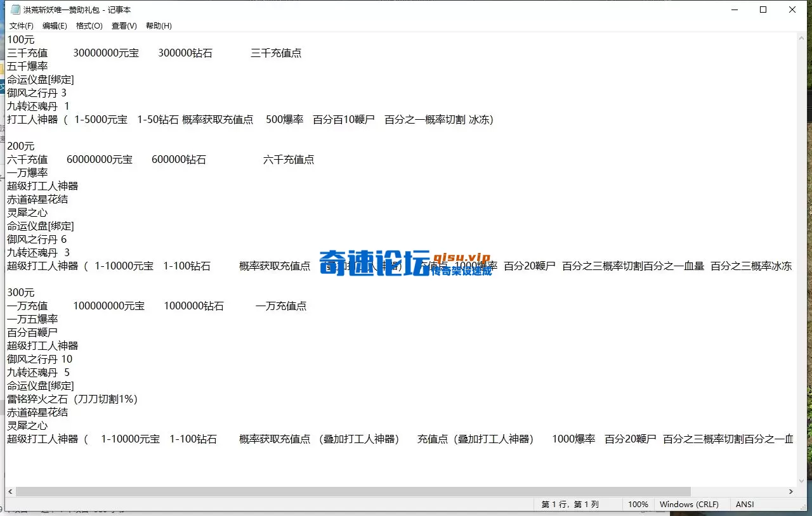Open the 查看(V) menu
This screenshot has width=812, height=516.
pos(124,25)
